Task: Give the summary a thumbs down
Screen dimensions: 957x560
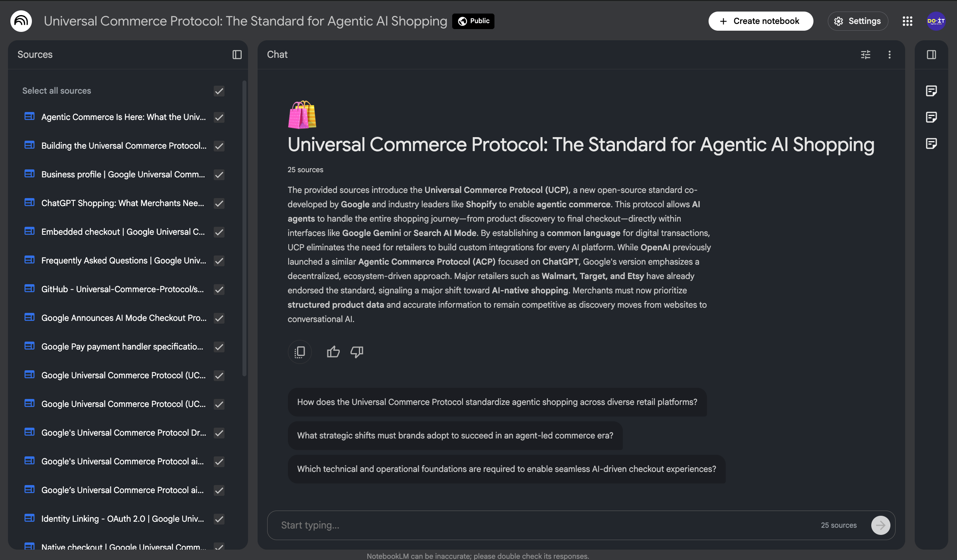Action: pos(356,352)
